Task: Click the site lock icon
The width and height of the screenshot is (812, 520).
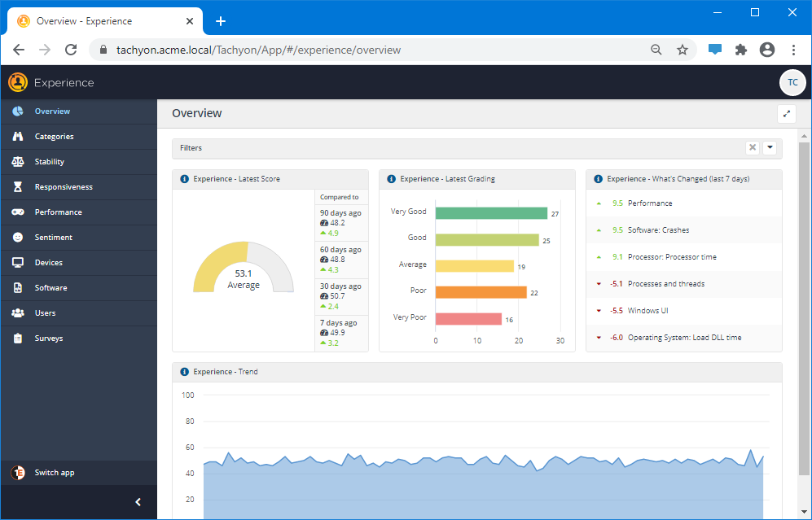Action: click(x=103, y=50)
